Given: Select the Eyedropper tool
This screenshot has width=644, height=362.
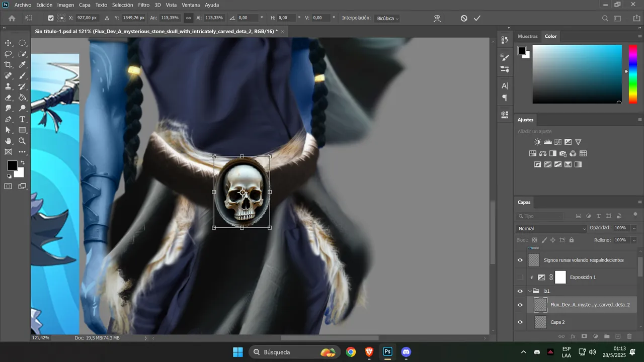Looking at the screenshot, I should 22,65.
